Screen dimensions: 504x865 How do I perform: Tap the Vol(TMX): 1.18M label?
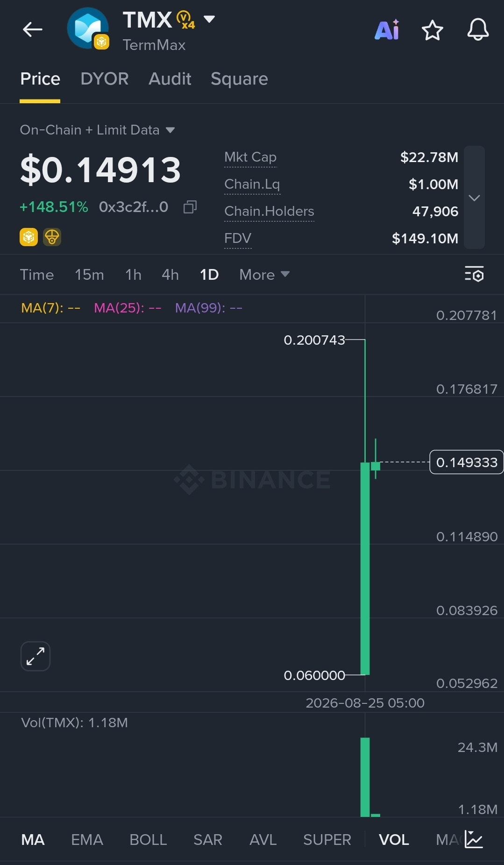74,723
